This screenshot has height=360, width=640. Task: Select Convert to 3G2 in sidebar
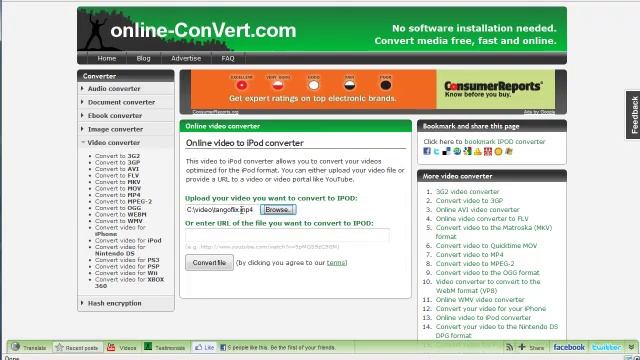click(x=118, y=156)
